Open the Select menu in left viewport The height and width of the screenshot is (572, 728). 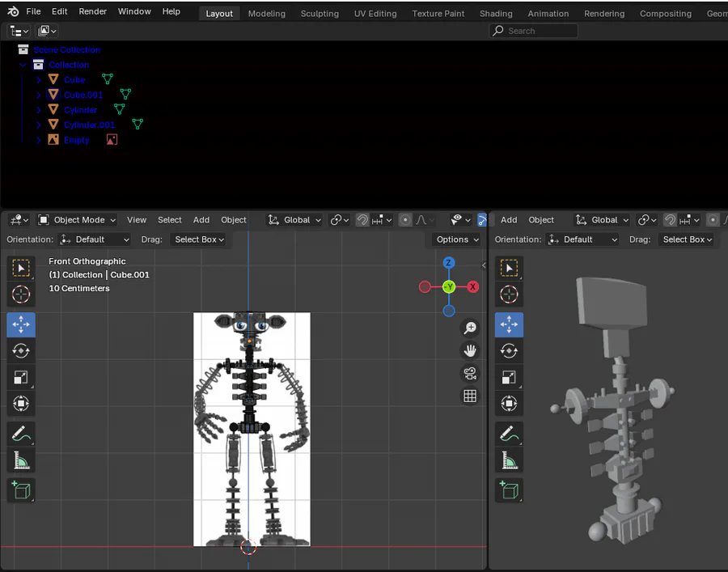pyautogui.click(x=170, y=219)
